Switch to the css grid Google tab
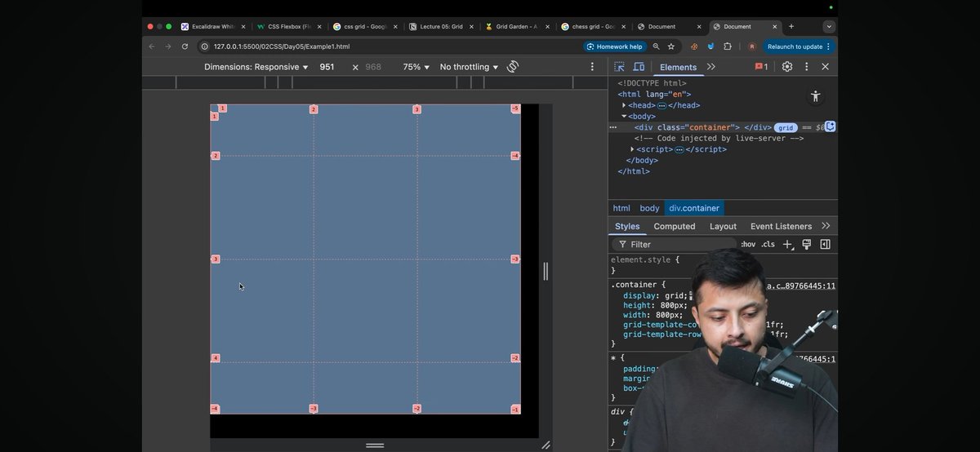The width and height of the screenshot is (980, 452). click(x=364, y=26)
